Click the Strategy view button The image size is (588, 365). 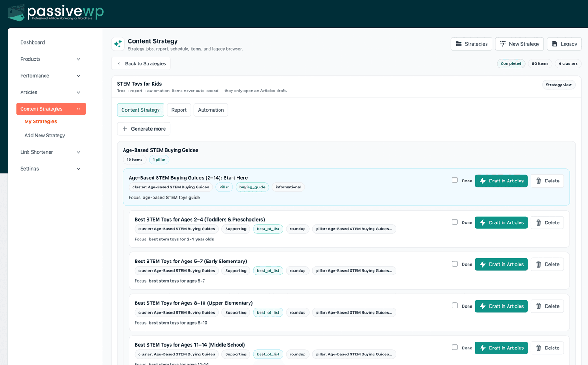click(559, 85)
